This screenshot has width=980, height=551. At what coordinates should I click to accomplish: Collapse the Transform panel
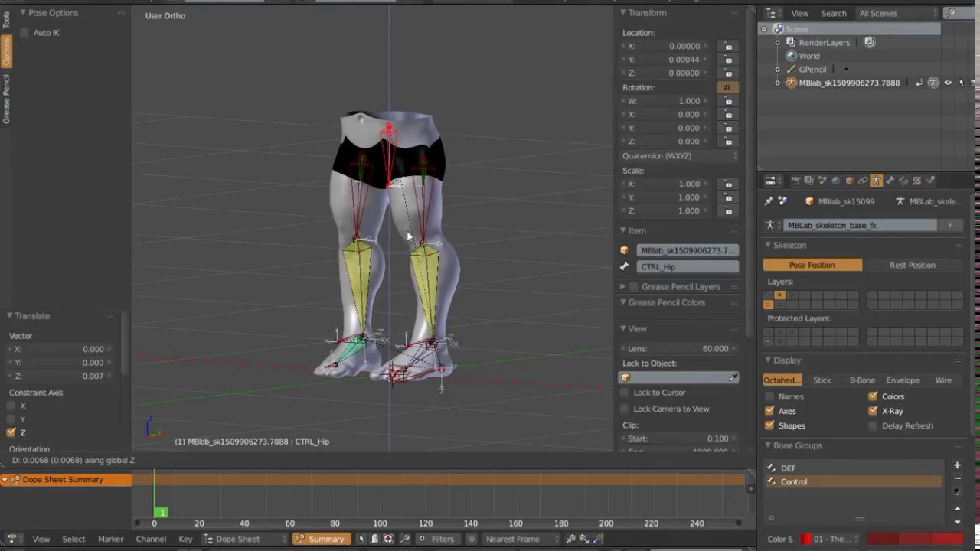[x=623, y=13]
